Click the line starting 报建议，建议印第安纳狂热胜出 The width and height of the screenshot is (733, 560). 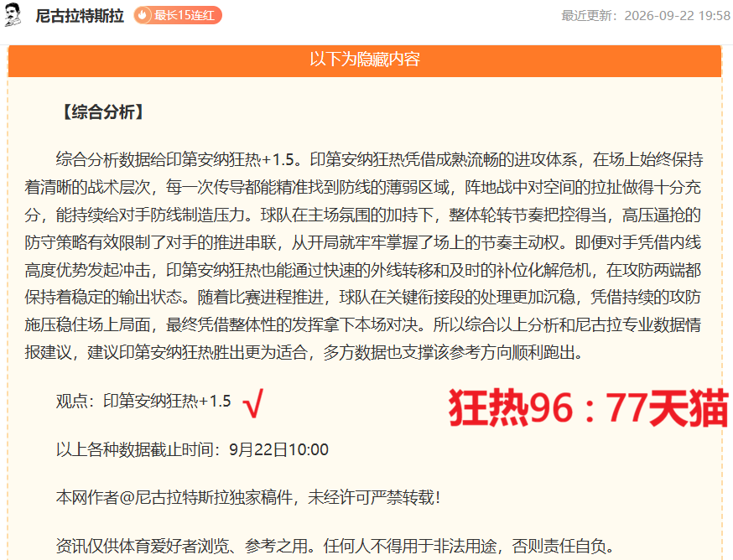click(304, 352)
